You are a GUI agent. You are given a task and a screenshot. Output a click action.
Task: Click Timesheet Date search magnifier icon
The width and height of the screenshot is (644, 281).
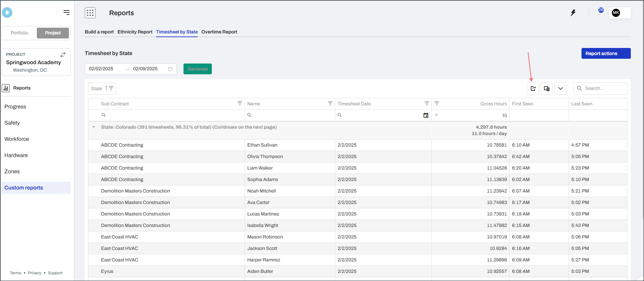340,115
